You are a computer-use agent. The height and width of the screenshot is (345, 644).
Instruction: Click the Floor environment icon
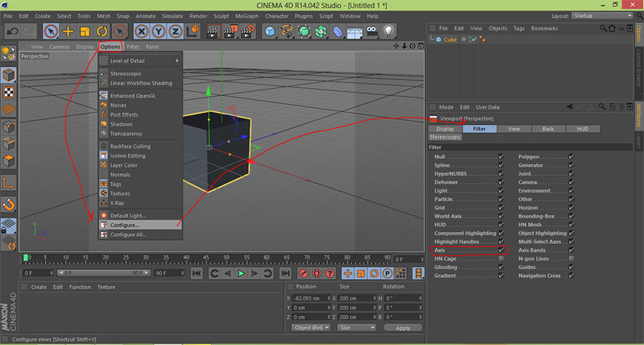coord(354,31)
